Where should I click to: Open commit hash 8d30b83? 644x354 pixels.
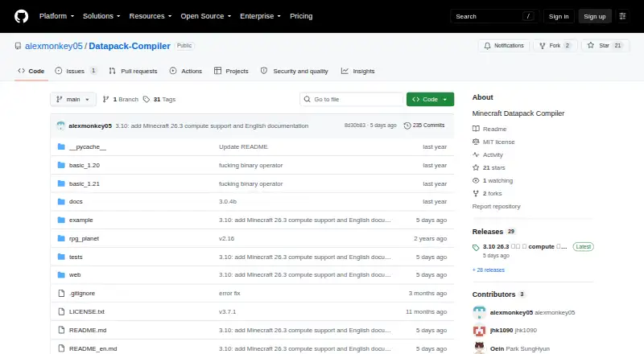coord(355,126)
